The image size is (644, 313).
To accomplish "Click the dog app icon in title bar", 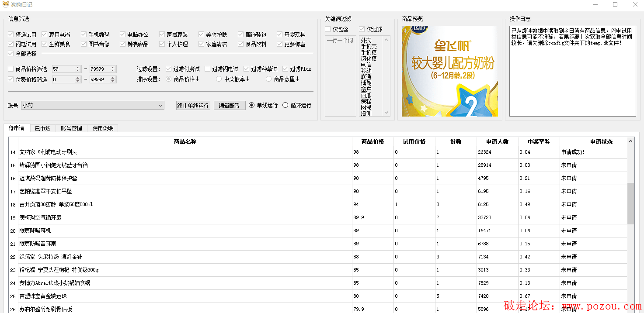I will tap(6, 4).
